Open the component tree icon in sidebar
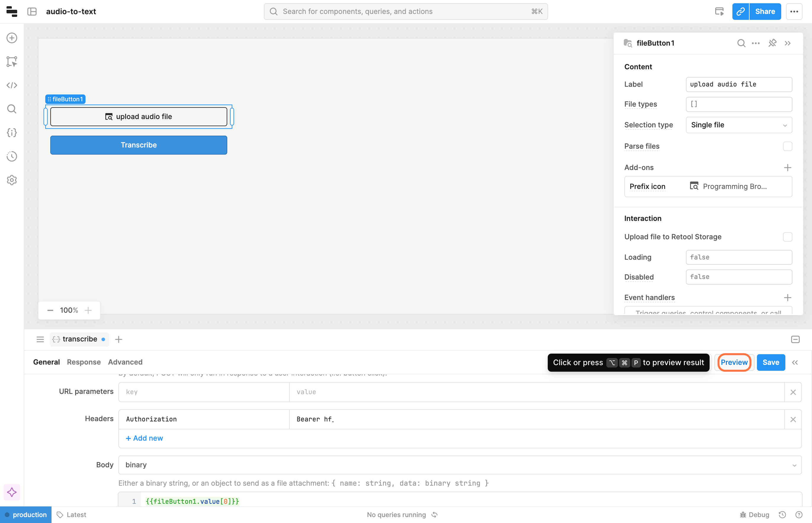Viewport: 812px width, 523px height. click(x=12, y=62)
